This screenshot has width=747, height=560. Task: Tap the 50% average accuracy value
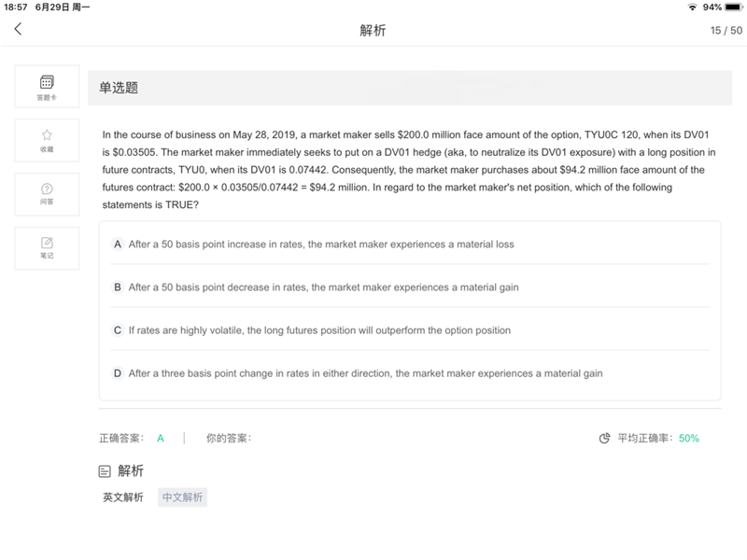(689, 438)
